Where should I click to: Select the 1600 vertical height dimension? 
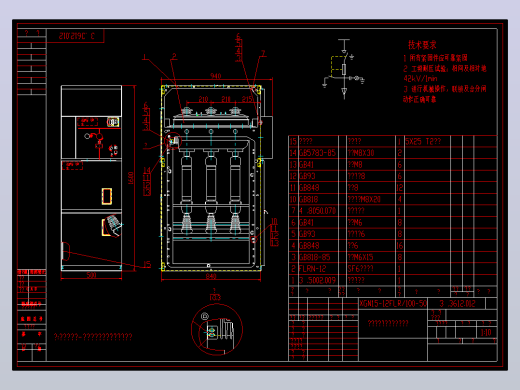(131, 178)
